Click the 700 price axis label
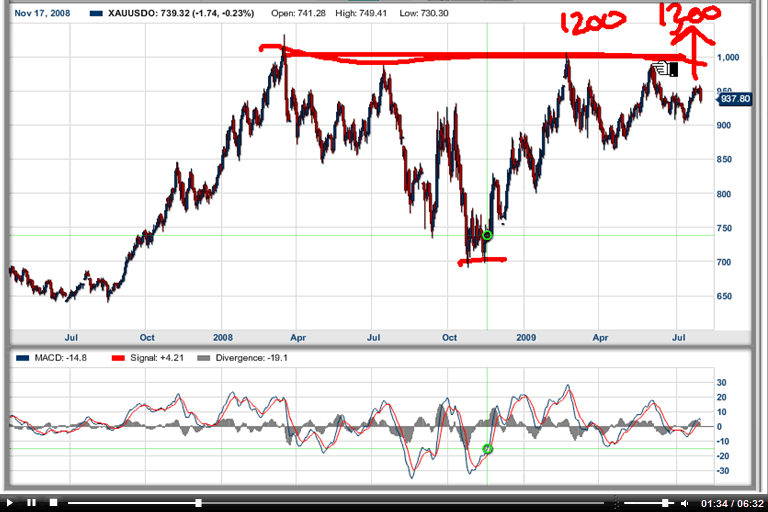 click(724, 262)
